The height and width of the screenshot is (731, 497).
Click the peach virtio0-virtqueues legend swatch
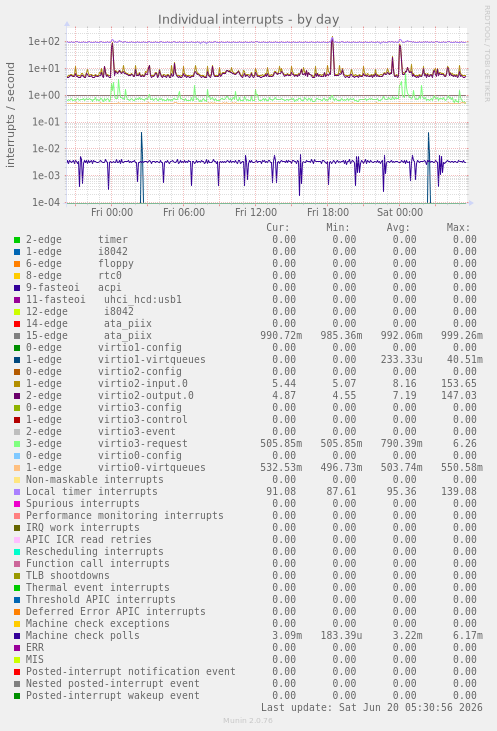click(17, 468)
